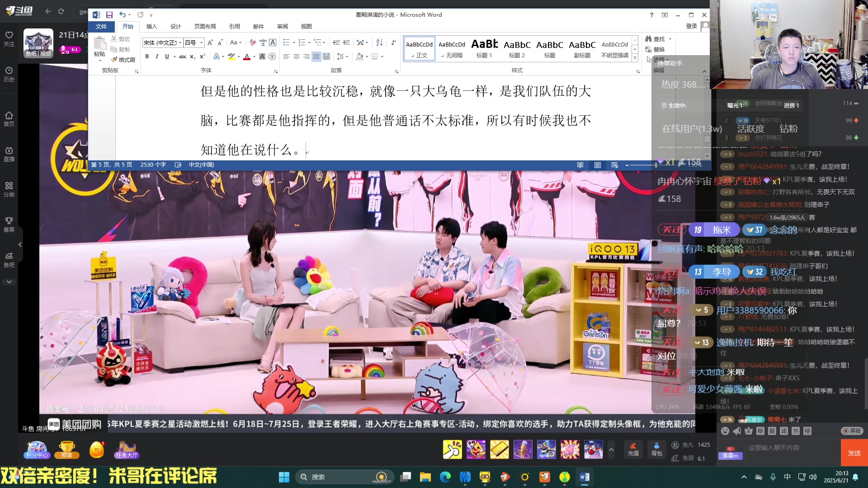Image resolution: width=868 pixels, height=488 pixels.
Task: Expand the 粘贴 paste options arrow
Action: tap(99, 60)
